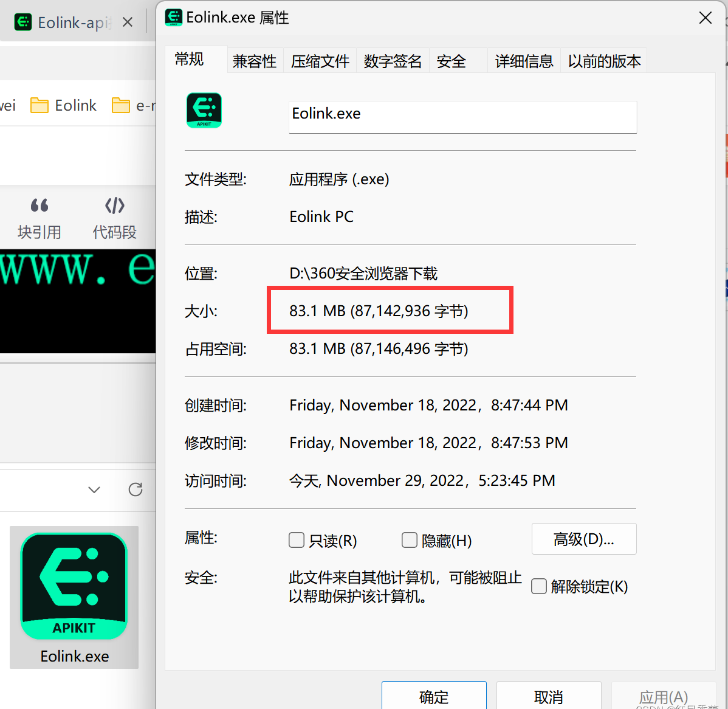This screenshot has height=709, width=728.
Task: Click the 取消 cancel button
Action: (548, 697)
